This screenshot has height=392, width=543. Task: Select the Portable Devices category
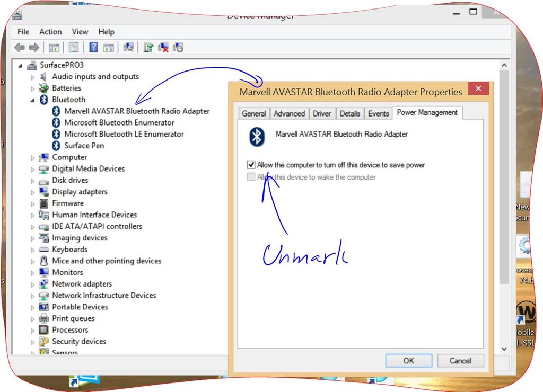click(80, 307)
